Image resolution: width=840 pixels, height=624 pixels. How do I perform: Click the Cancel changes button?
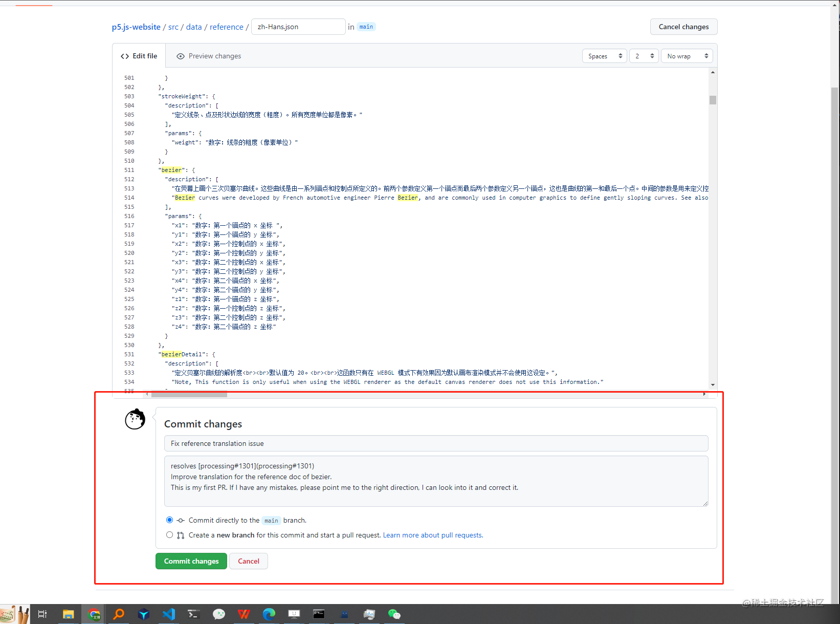coord(683,27)
